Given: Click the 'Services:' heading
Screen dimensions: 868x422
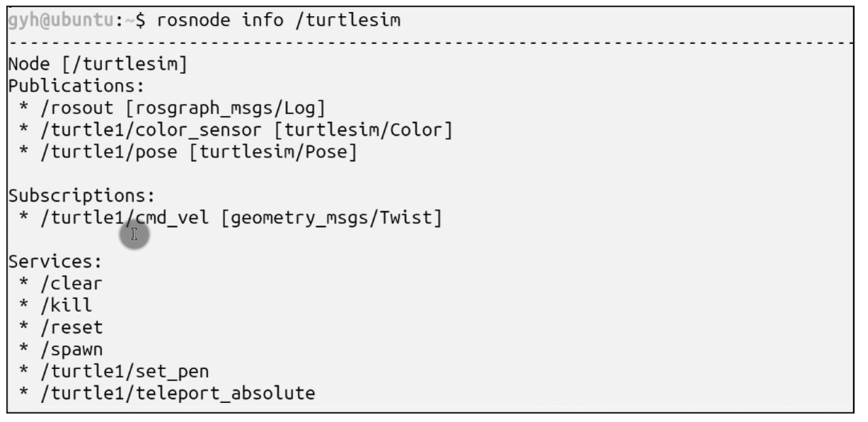Looking at the screenshot, I should tap(55, 262).
